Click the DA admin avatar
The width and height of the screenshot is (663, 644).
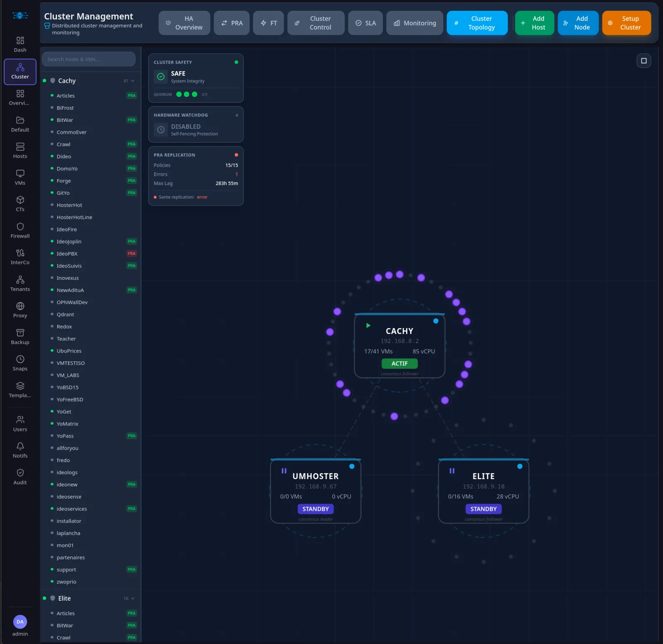tap(20, 622)
